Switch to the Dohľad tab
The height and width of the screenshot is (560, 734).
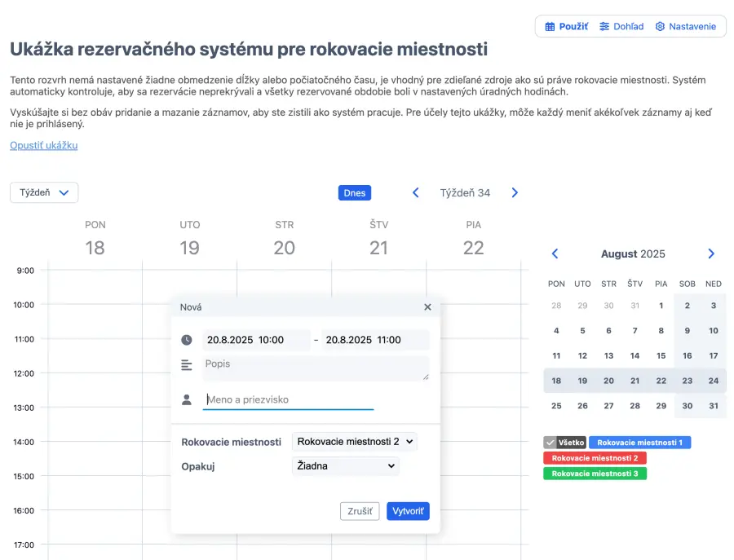621,26
